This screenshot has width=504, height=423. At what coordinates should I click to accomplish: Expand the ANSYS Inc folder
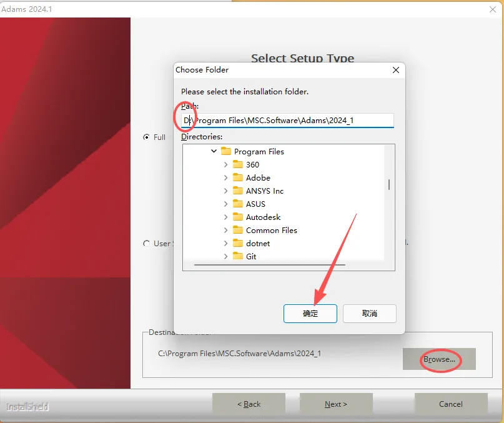click(x=225, y=191)
